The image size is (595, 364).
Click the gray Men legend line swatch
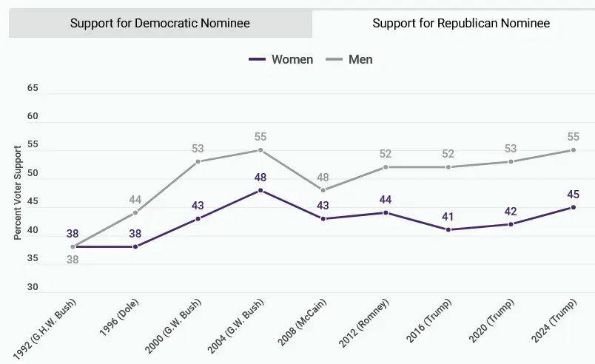(335, 59)
